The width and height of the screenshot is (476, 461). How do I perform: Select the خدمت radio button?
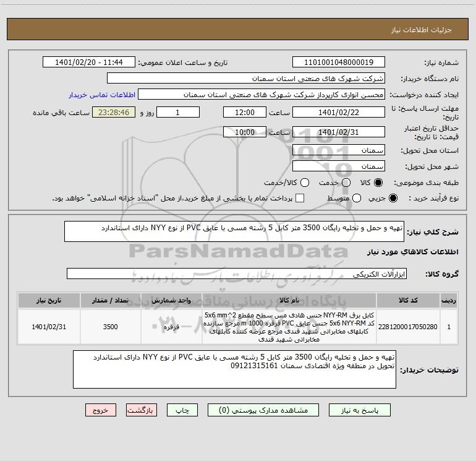(346, 183)
